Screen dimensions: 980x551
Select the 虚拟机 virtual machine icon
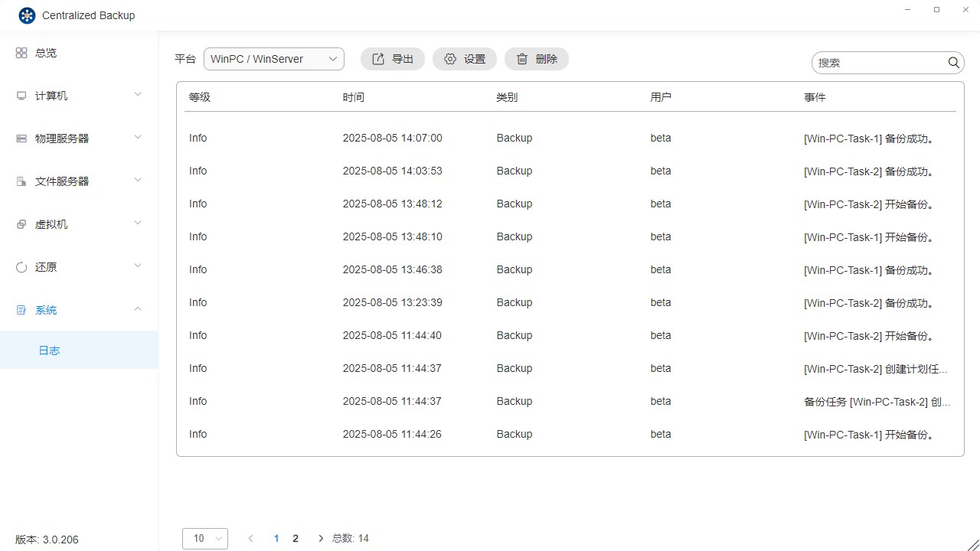tap(21, 223)
